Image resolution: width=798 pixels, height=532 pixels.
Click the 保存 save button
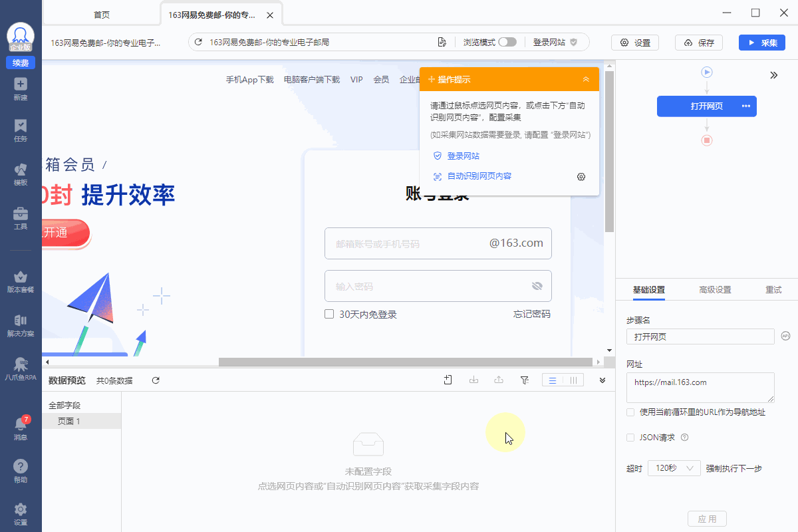pos(698,43)
